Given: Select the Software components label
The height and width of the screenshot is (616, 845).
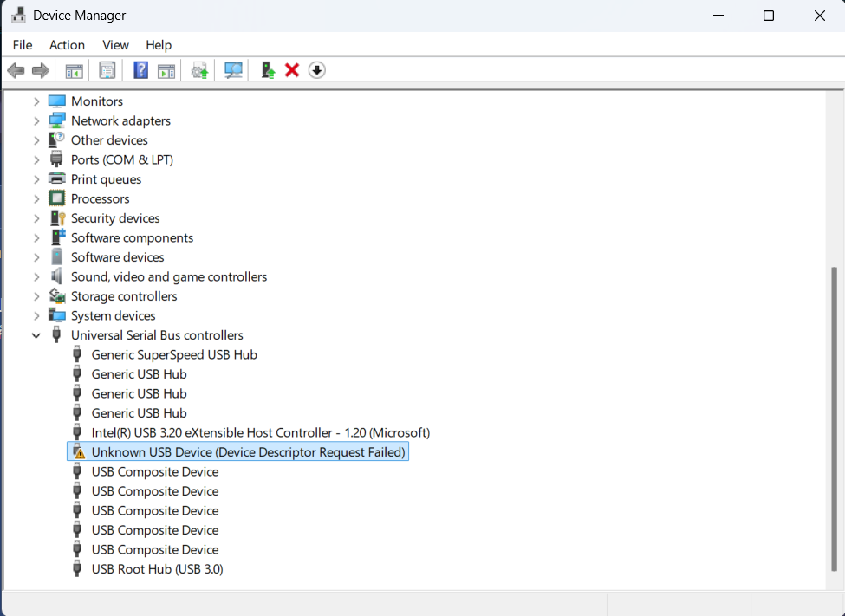Looking at the screenshot, I should (132, 237).
